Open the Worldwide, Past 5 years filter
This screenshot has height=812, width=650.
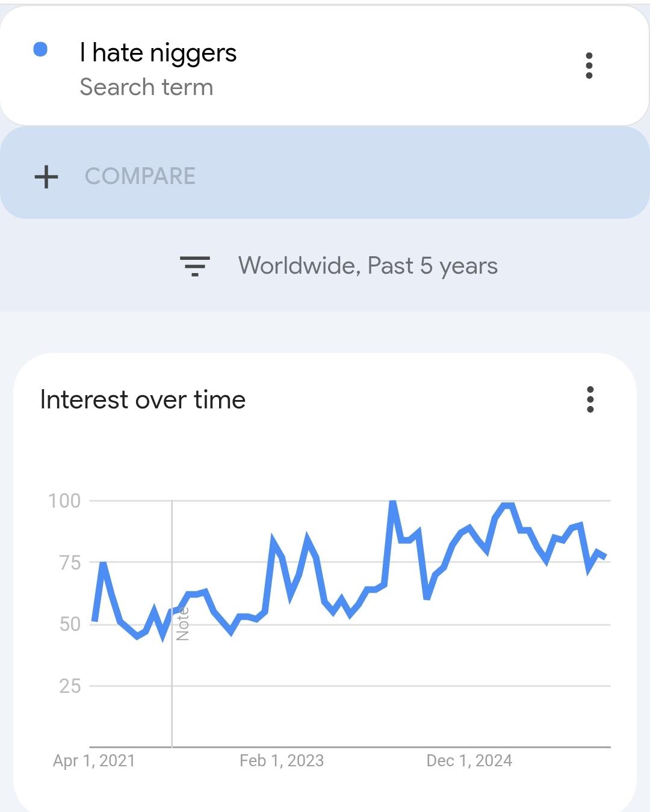(x=368, y=266)
